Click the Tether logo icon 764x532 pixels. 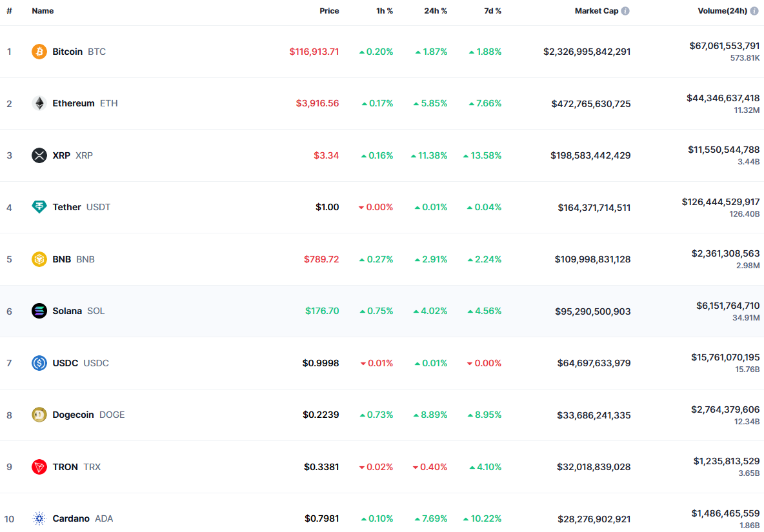(x=39, y=207)
